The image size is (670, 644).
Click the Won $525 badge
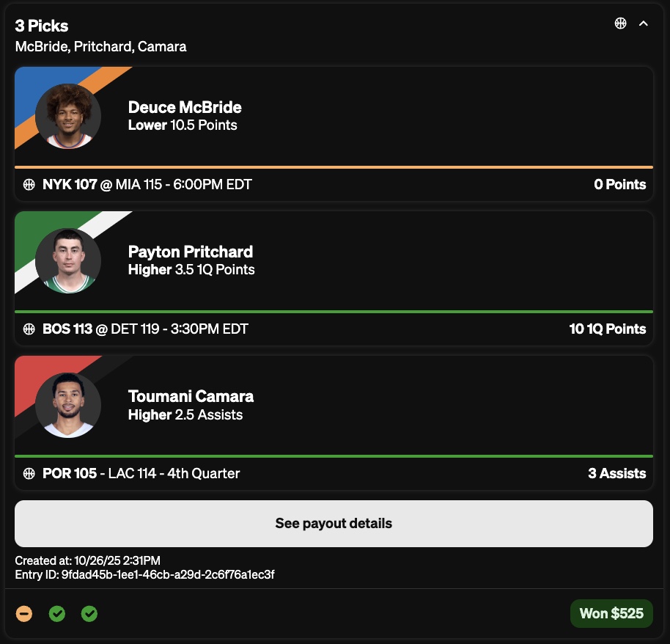(x=611, y=613)
